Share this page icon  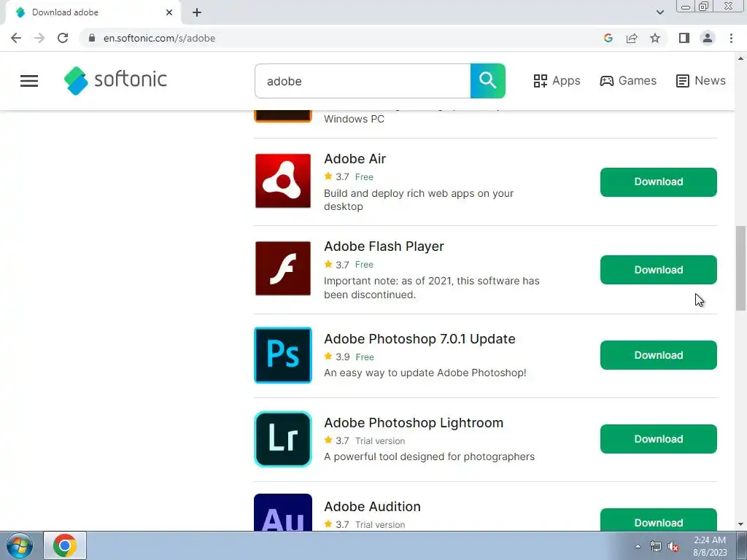(632, 38)
